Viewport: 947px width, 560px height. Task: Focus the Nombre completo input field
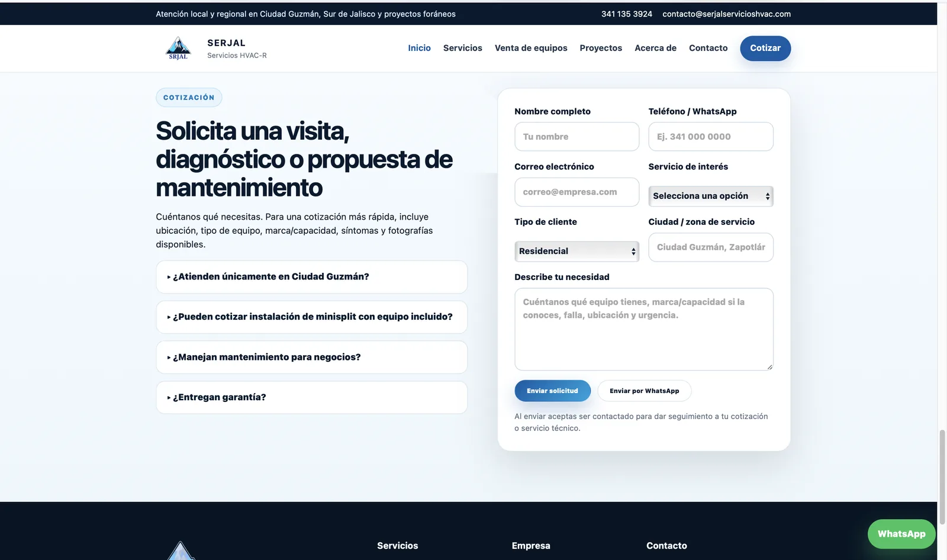pos(576,137)
